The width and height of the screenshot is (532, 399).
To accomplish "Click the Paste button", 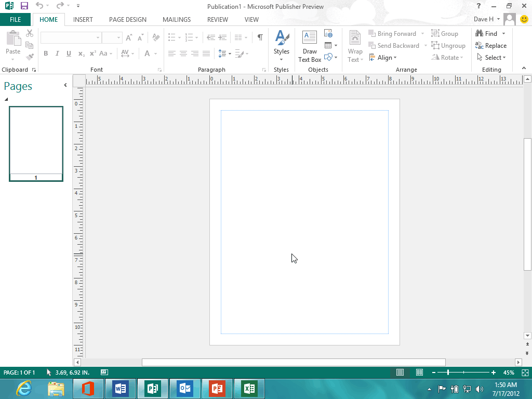I will point(13,45).
